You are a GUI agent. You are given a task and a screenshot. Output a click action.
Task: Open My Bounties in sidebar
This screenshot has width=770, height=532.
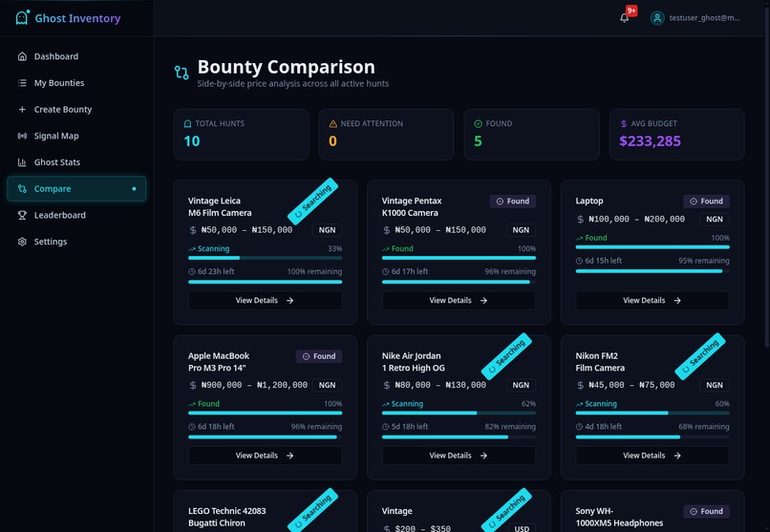(x=76, y=83)
